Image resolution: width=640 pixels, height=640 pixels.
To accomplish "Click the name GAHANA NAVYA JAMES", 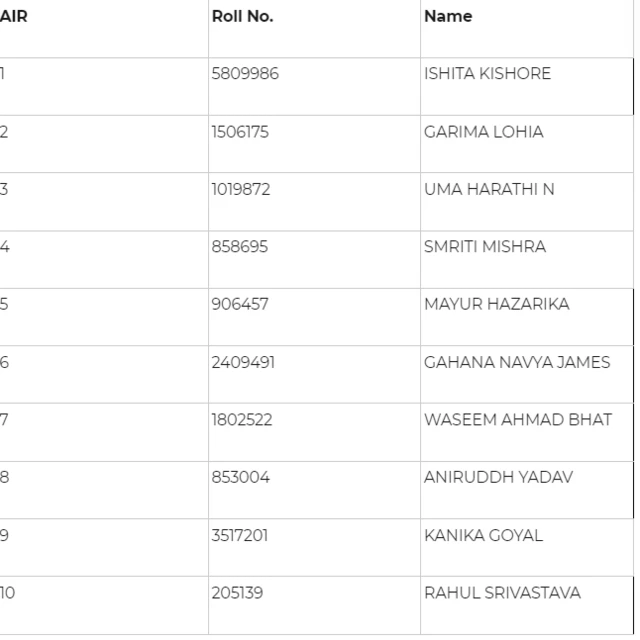I will pos(517,362).
